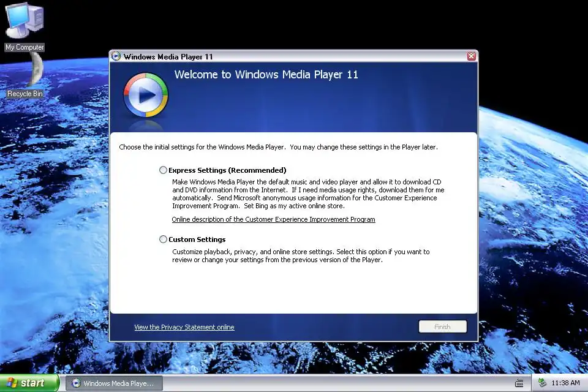Click the Welcome to Windows Media Player 11 heading
The width and height of the screenshot is (588, 392).
point(266,75)
